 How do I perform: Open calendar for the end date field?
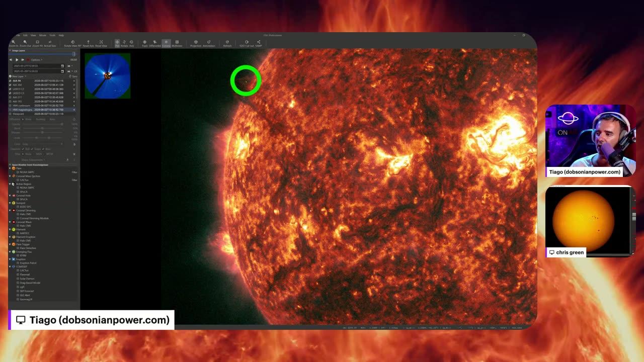62,71
